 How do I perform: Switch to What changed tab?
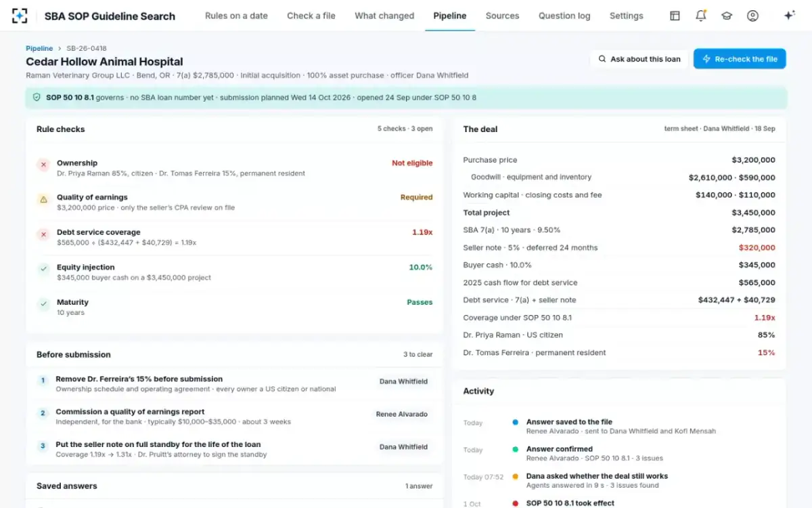pos(384,16)
